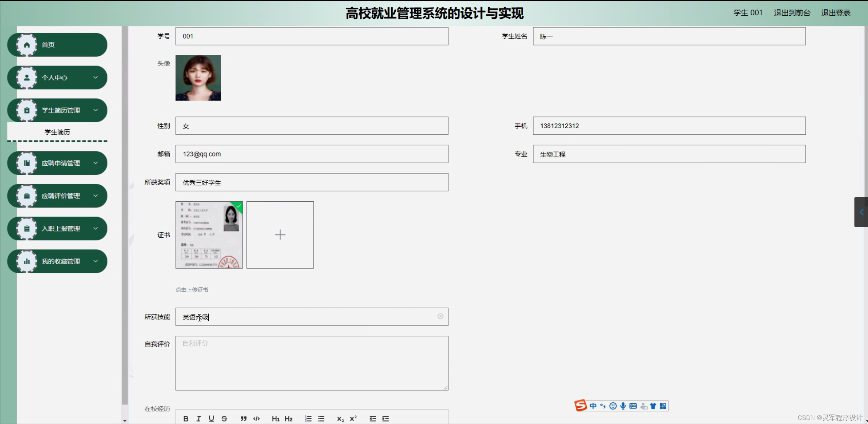Screen dimensions: 868x424
Task: Create an ordered numbered list
Action: coord(308,419)
